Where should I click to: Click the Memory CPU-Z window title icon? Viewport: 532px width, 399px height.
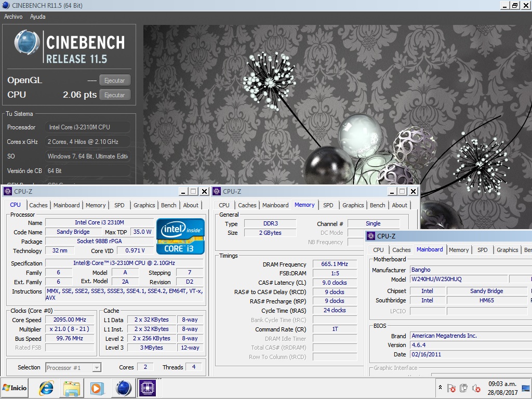(217, 191)
